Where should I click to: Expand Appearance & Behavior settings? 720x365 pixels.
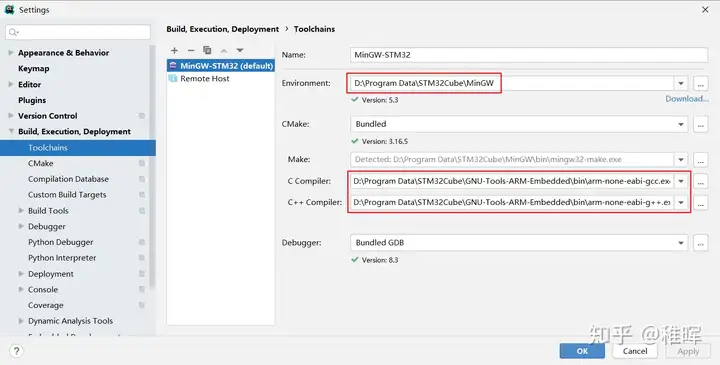click(x=11, y=53)
